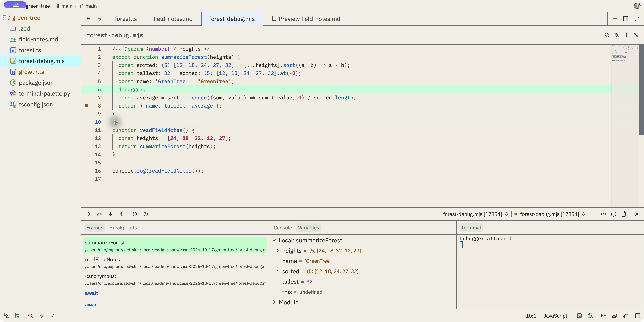Open the Preview field-notes.md tab

click(x=306, y=19)
